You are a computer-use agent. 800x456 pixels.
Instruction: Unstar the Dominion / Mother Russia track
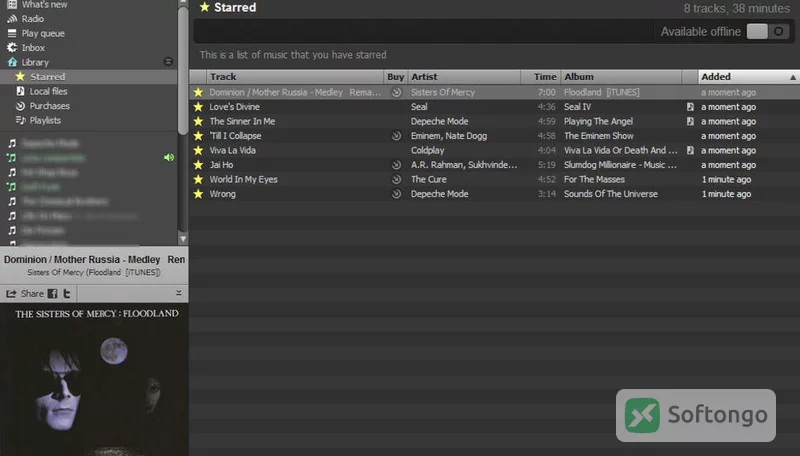point(198,92)
